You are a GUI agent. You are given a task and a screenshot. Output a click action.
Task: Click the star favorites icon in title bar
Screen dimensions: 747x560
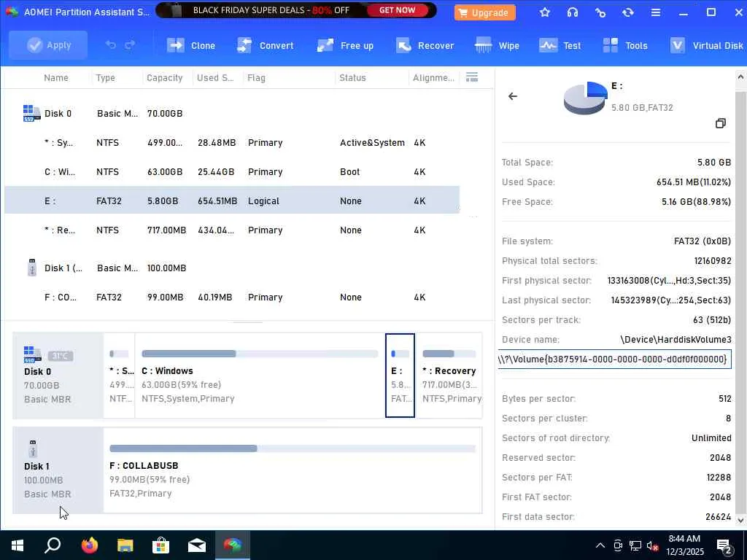(x=545, y=12)
